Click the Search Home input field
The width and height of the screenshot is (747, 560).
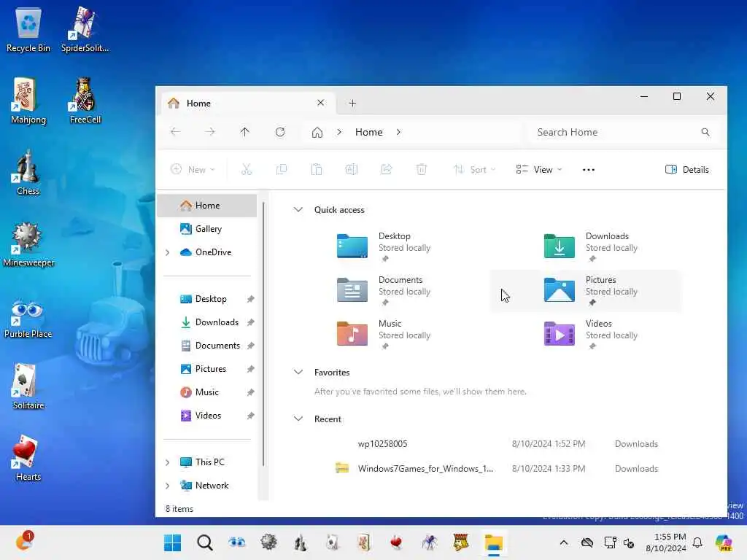coord(623,132)
